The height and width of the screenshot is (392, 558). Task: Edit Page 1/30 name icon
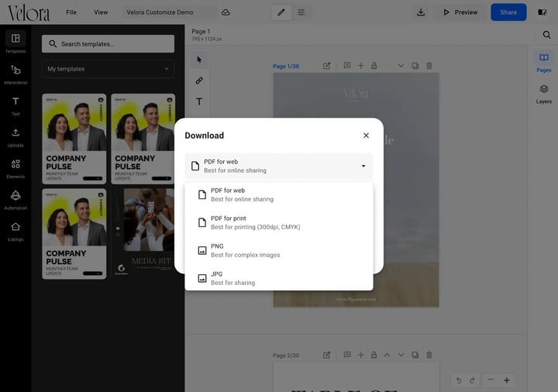click(327, 66)
